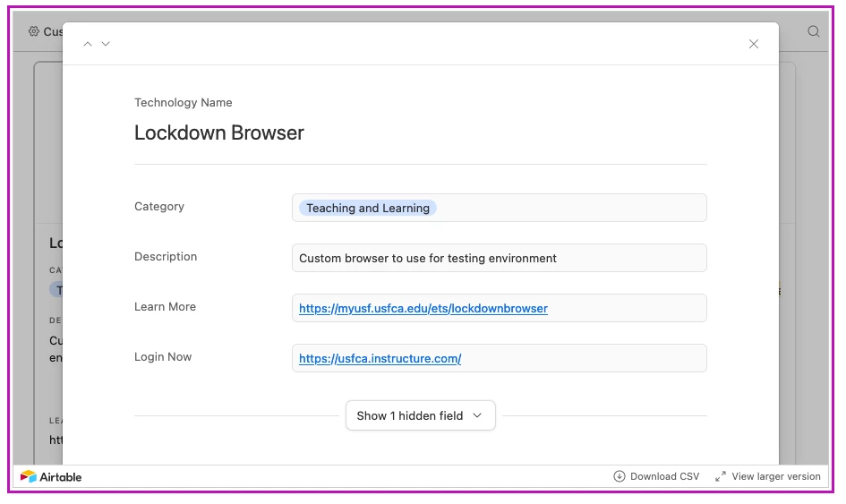
Task: Click the Category field box
Action: [x=499, y=208]
